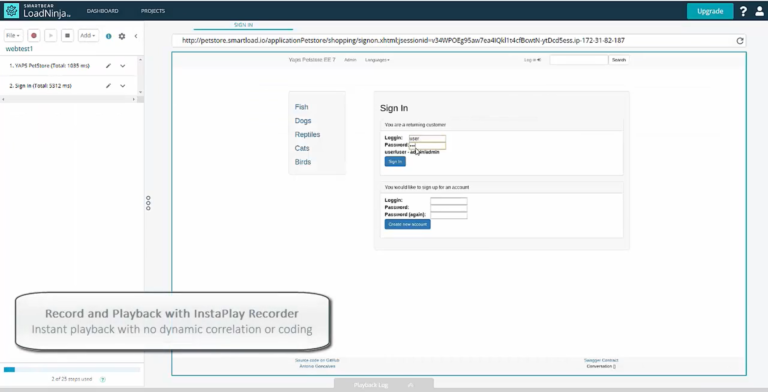The image size is (768, 392).
Task: Focus the returning customer Loggin field
Action: click(427, 138)
